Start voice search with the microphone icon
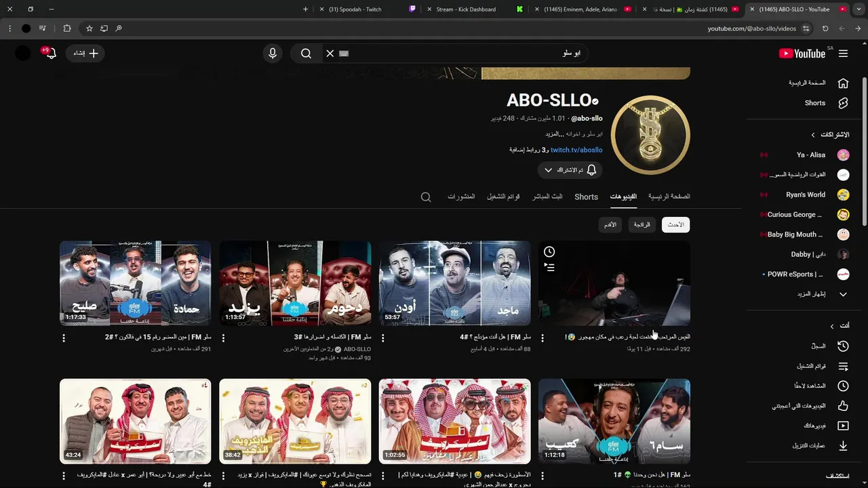This screenshot has width=868, height=488. click(x=273, y=54)
